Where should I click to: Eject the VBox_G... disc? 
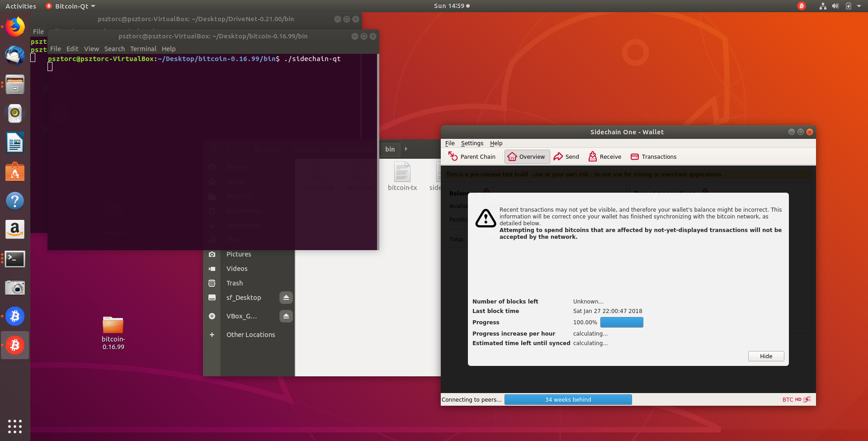pos(286,316)
